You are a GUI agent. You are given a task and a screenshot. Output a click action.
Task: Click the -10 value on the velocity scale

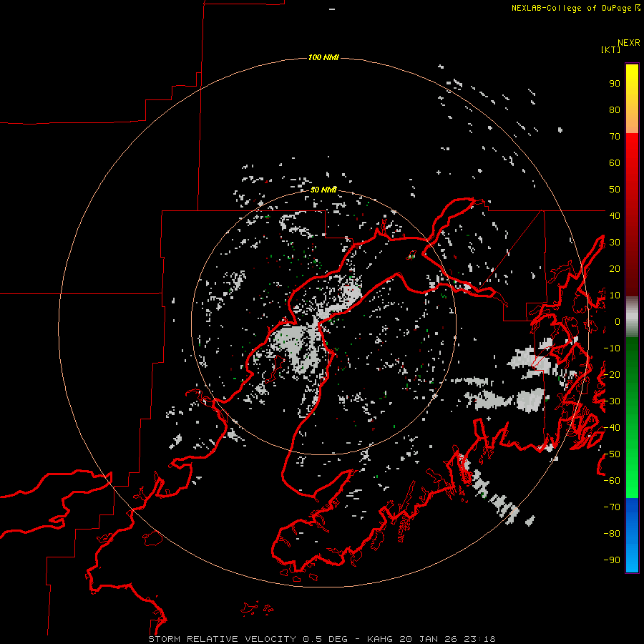click(x=612, y=348)
